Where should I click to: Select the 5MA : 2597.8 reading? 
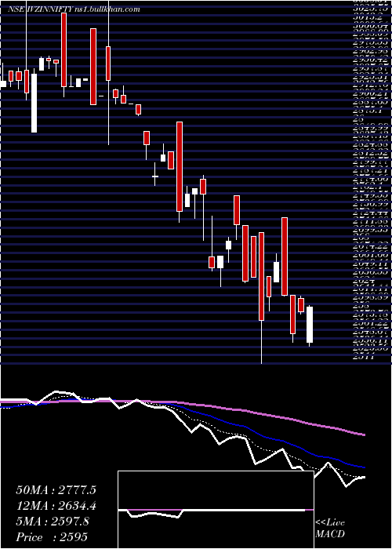[53, 522]
